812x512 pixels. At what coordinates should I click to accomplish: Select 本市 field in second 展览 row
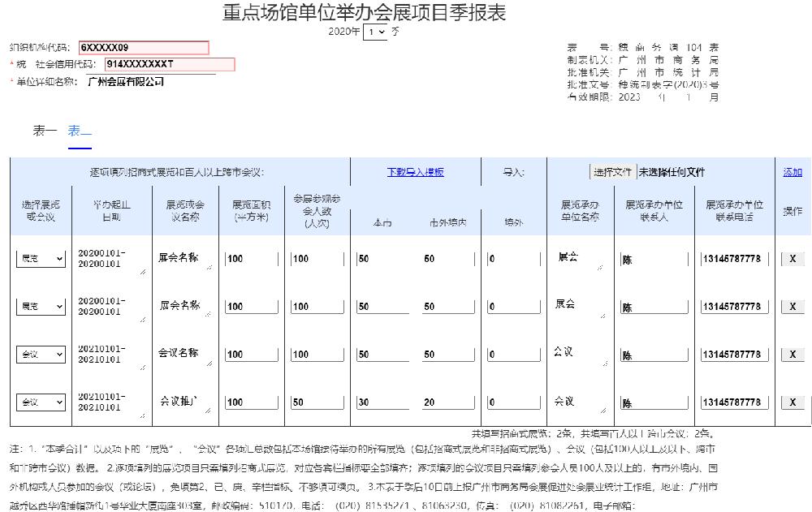[382, 307]
